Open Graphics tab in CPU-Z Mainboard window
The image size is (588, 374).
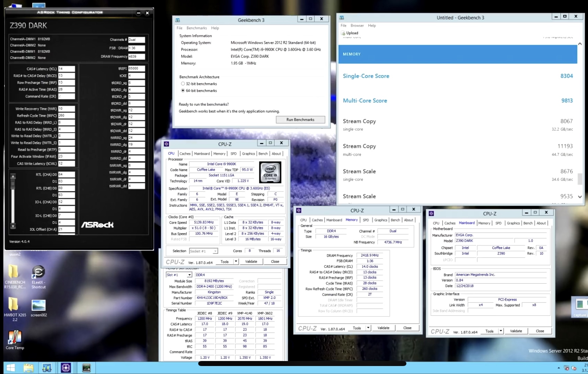[513, 223]
